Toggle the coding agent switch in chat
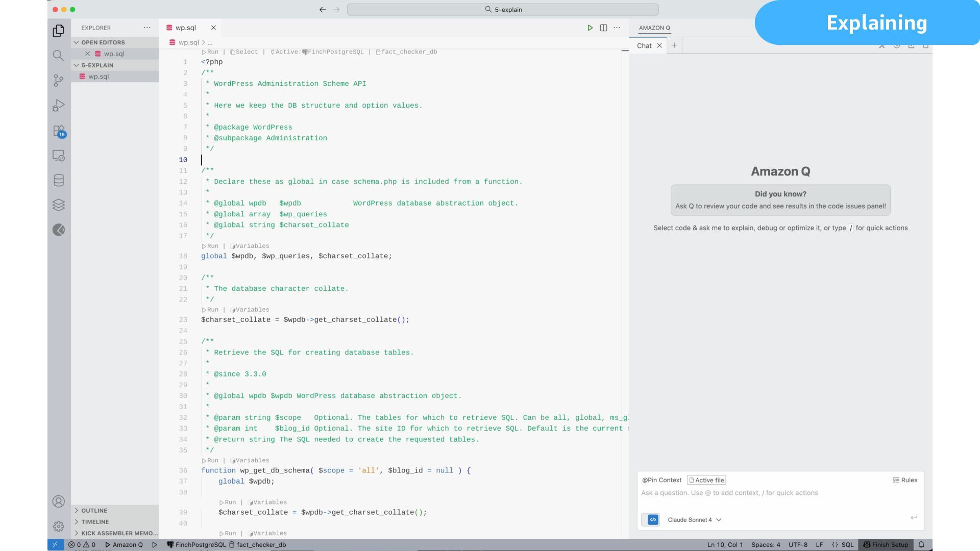The height and width of the screenshot is (551, 980). point(650,519)
